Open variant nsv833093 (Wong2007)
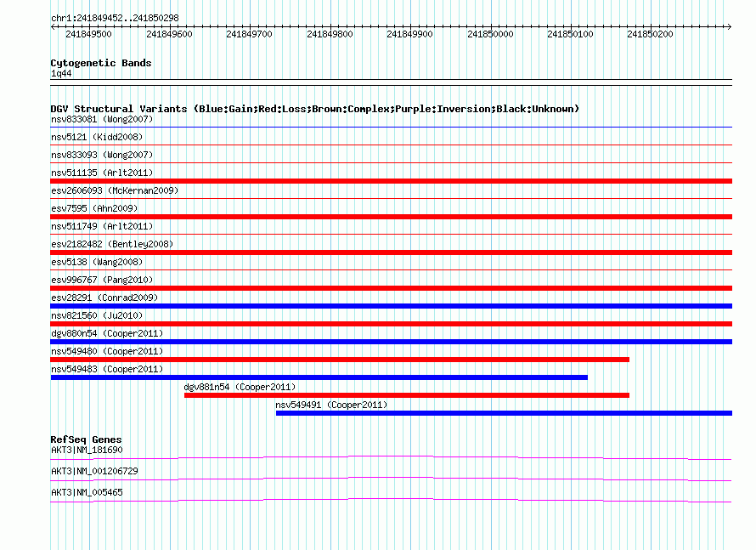 pos(102,155)
